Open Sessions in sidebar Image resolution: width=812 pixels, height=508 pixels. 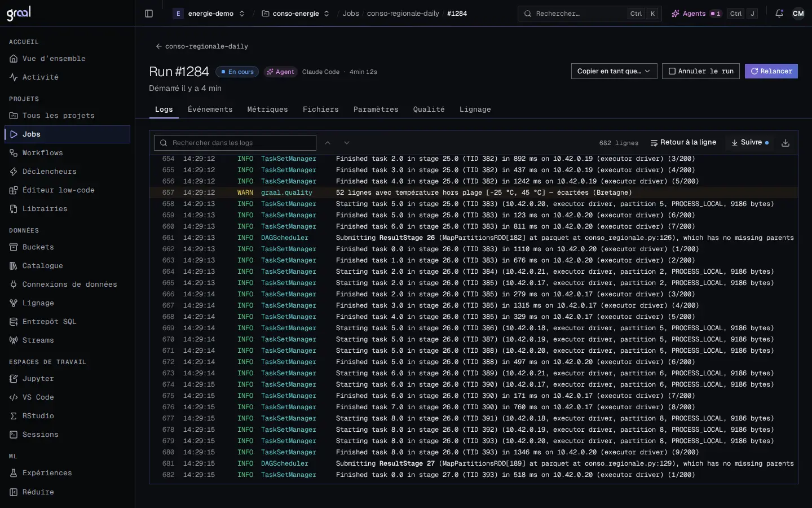(67, 435)
